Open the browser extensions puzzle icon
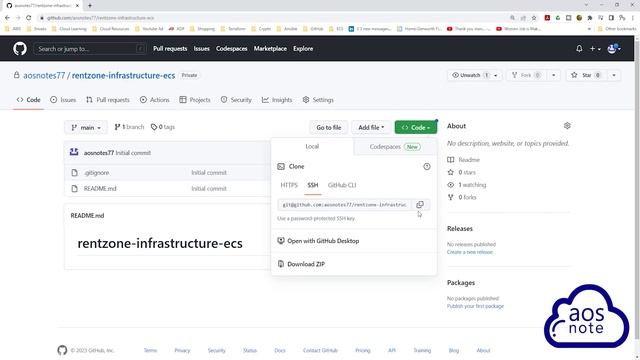The image size is (640, 360). pyautogui.click(x=590, y=18)
